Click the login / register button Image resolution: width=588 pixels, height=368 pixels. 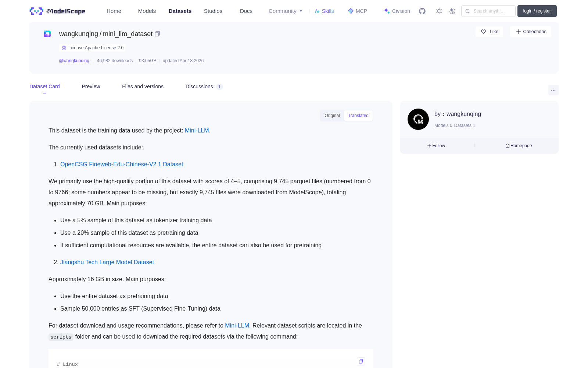tap(537, 11)
